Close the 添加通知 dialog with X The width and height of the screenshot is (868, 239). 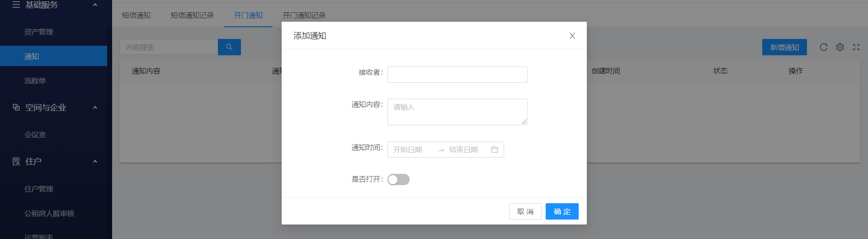click(572, 36)
